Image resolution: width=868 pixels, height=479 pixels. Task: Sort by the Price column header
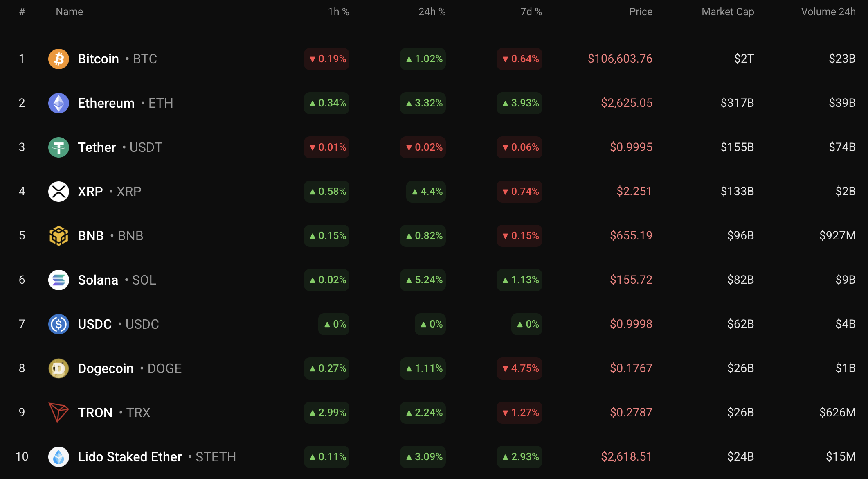tap(641, 12)
